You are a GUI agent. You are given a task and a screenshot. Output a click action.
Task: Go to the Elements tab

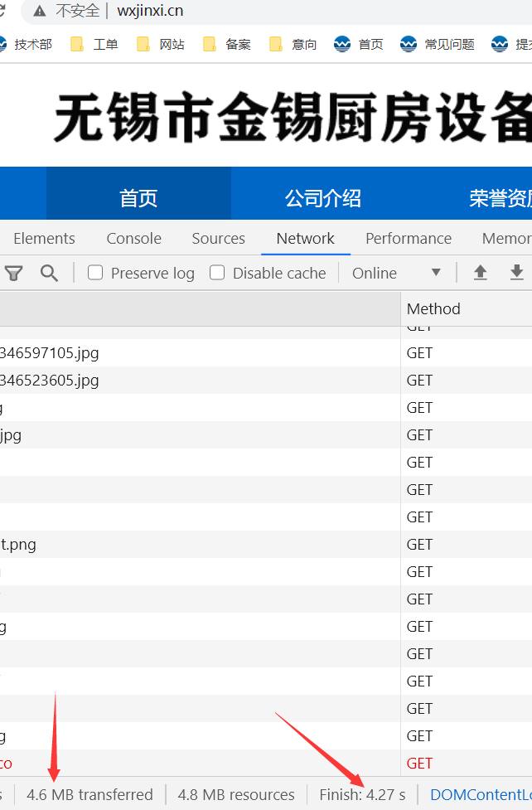[x=44, y=238]
